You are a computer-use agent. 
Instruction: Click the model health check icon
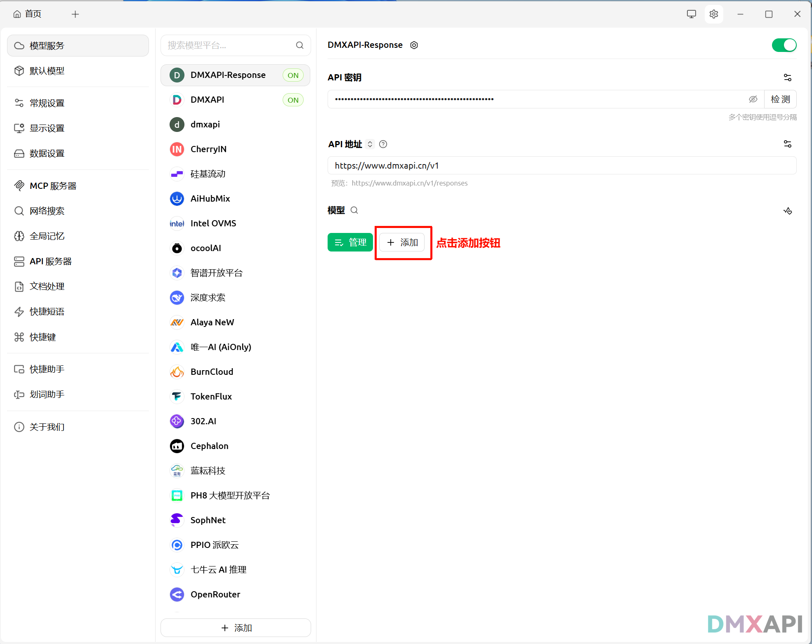click(x=787, y=211)
